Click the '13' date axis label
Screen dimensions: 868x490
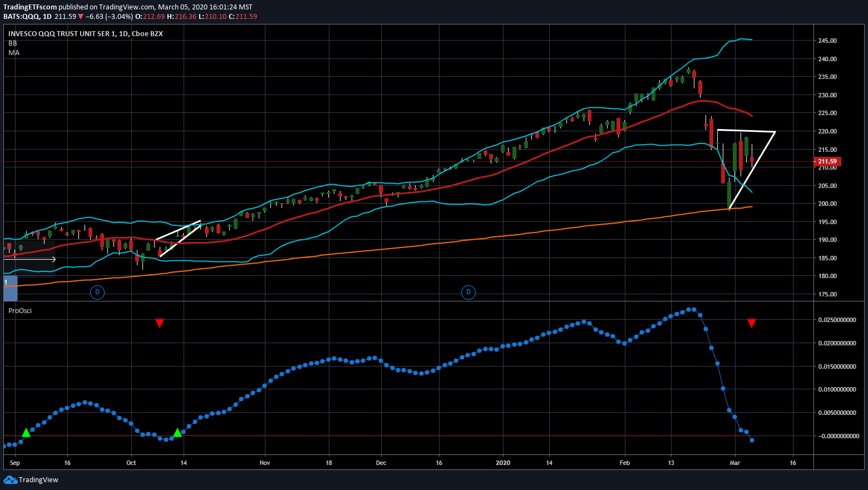point(671,463)
